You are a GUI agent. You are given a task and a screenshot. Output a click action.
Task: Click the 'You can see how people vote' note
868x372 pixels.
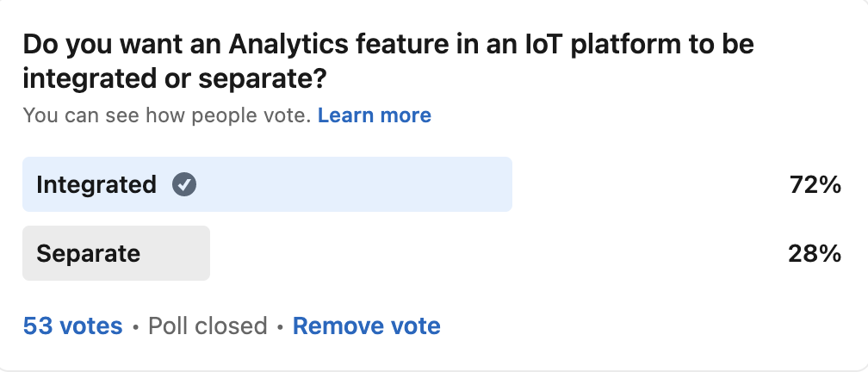pyautogui.click(x=166, y=115)
